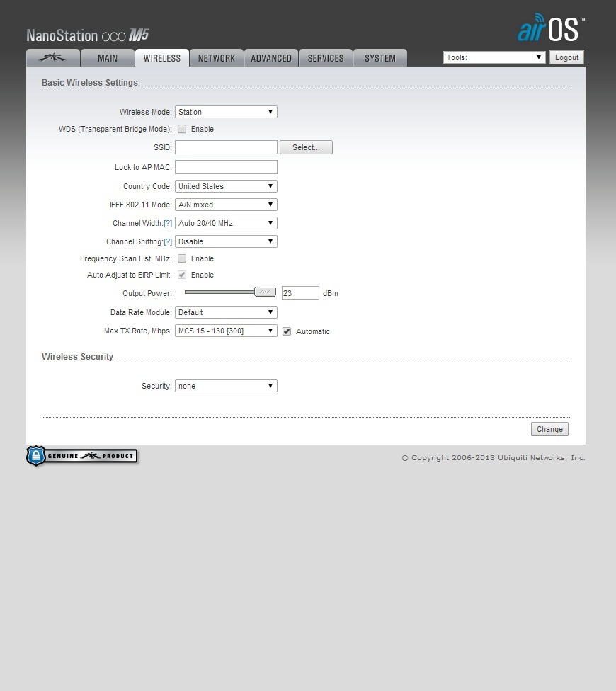Click the Change button
Image resolution: width=616 pixels, height=691 pixels.
[x=549, y=429]
